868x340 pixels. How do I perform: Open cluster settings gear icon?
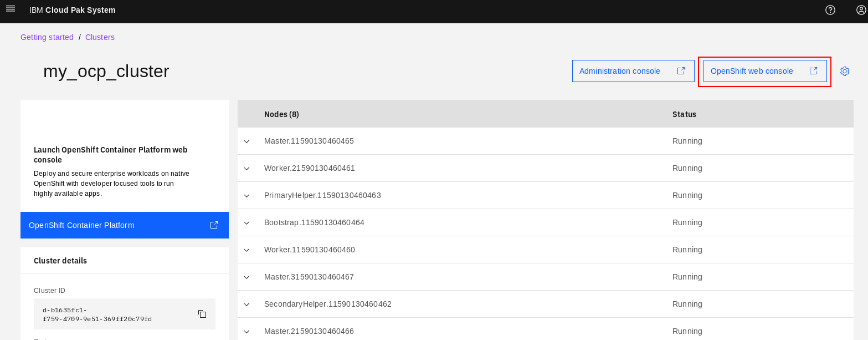[x=844, y=71]
